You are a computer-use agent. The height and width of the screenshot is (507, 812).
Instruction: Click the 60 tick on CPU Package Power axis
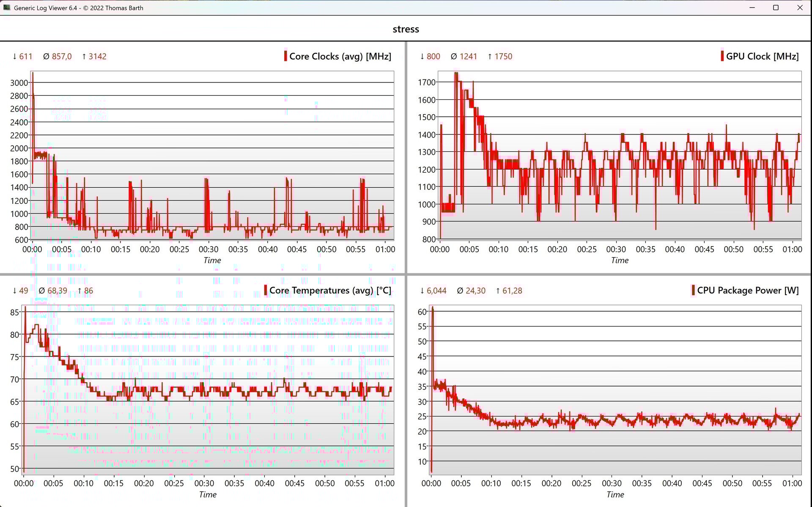[x=422, y=312]
